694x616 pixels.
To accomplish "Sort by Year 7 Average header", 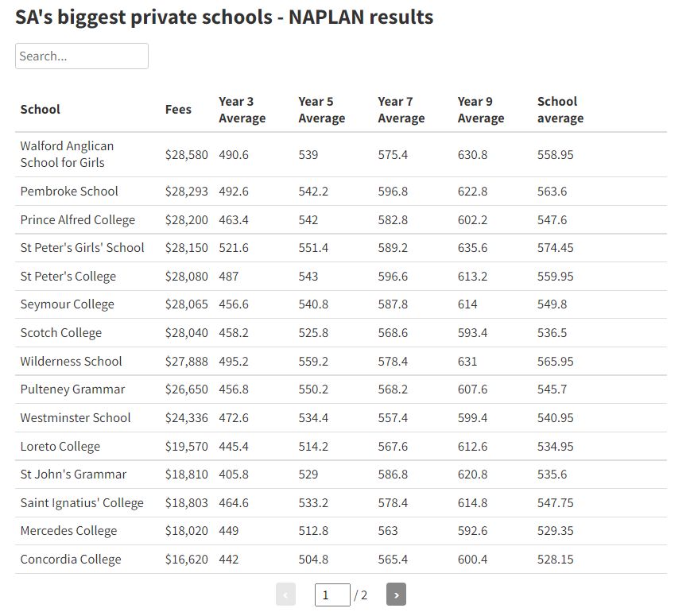I will (401, 110).
